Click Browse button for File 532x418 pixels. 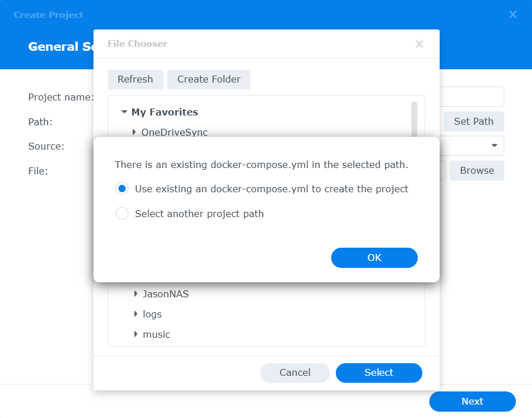click(477, 170)
